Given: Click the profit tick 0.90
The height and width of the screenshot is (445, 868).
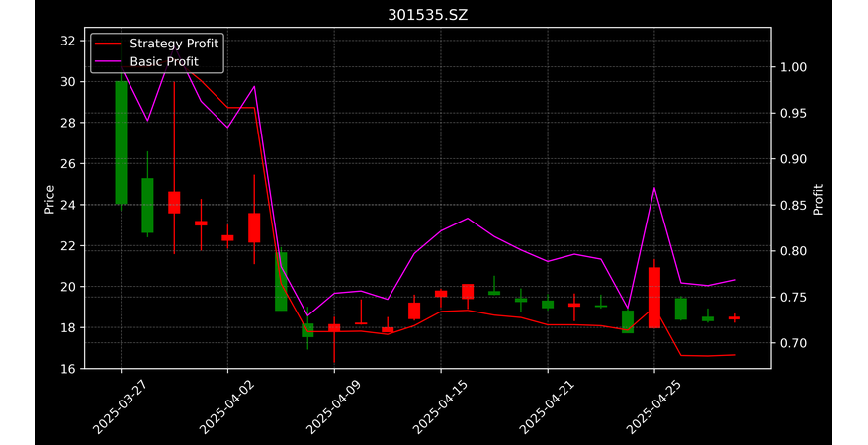Looking at the screenshot, I should [x=792, y=159].
